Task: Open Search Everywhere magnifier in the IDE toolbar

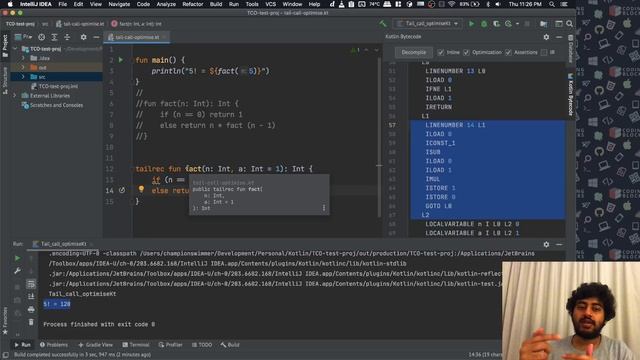Action: coord(569,24)
